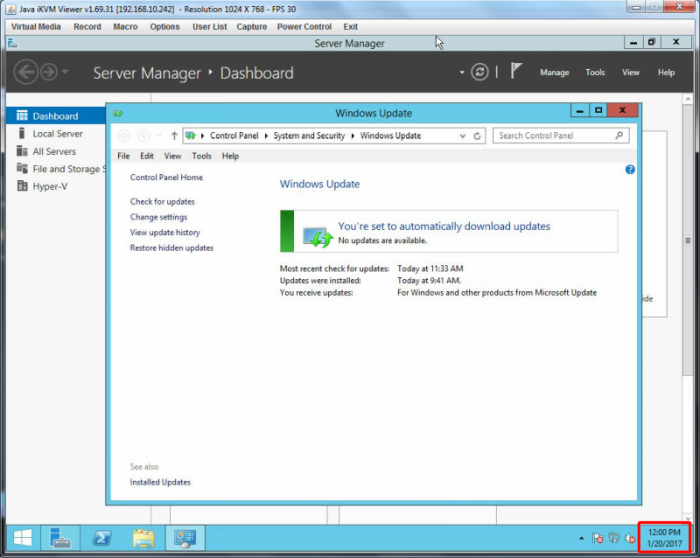The width and height of the screenshot is (700, 558).
Task: Click the Search Control Panel field
Action: point(561,136)
